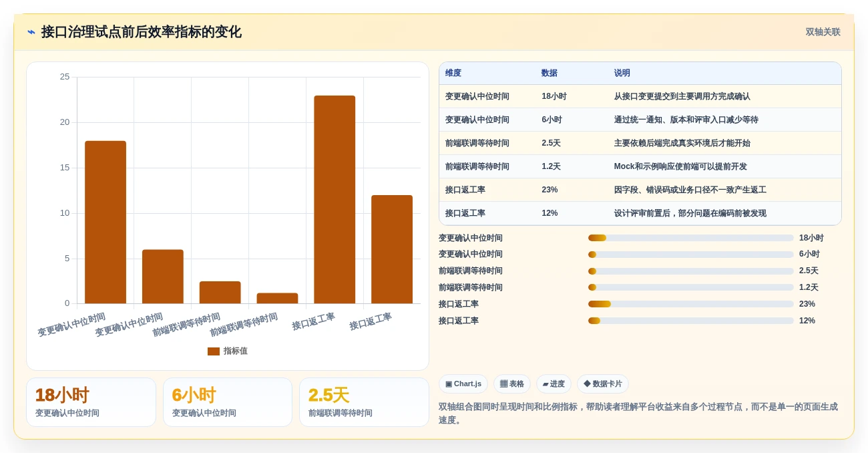Click the 1.2天 value in the table
This screenshot has width=868, height=453.
coord(551,166)
